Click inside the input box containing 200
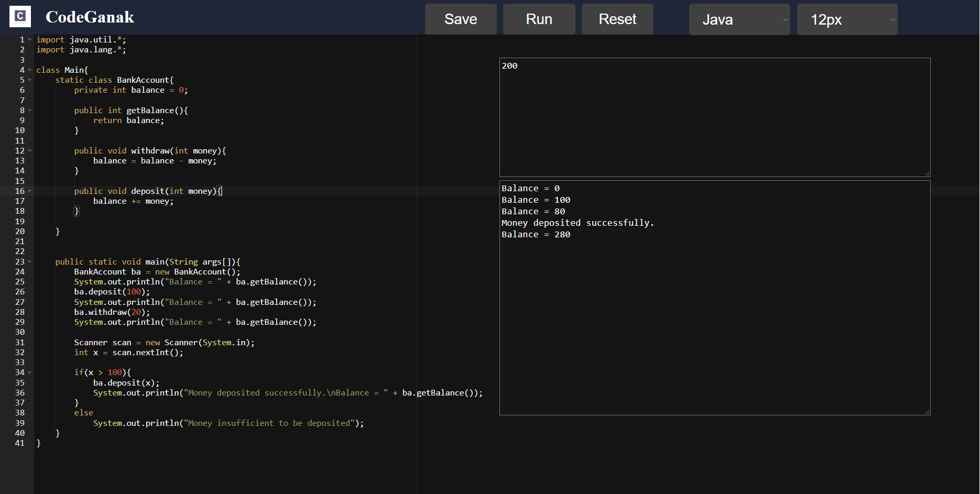Screen dimensions: 980x494 click(715, 117)
